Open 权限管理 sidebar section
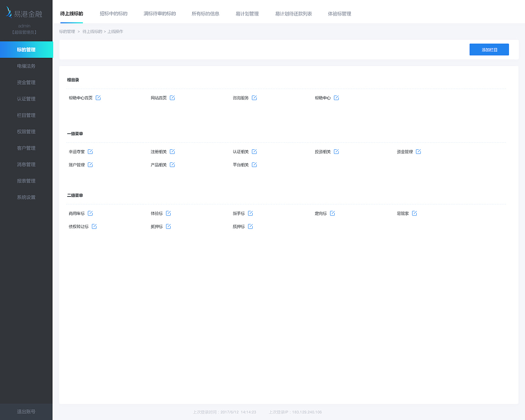The image size is (525, 420). [26, 132]
